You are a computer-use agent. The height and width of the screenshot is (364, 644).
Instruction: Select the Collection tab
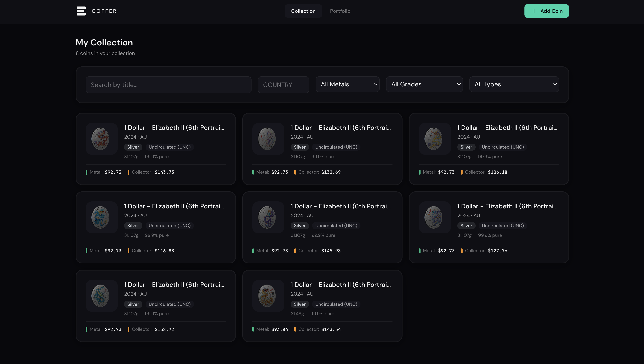[303, 11]
